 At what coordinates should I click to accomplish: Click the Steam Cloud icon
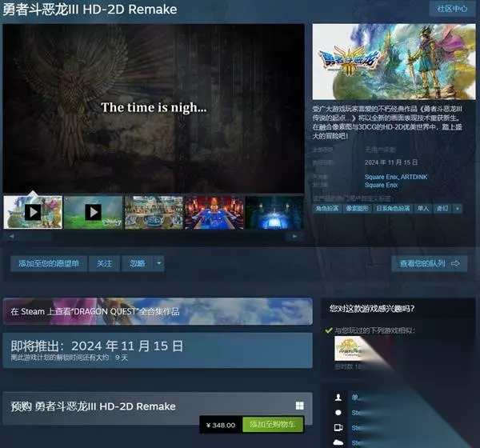pos(338,442)
